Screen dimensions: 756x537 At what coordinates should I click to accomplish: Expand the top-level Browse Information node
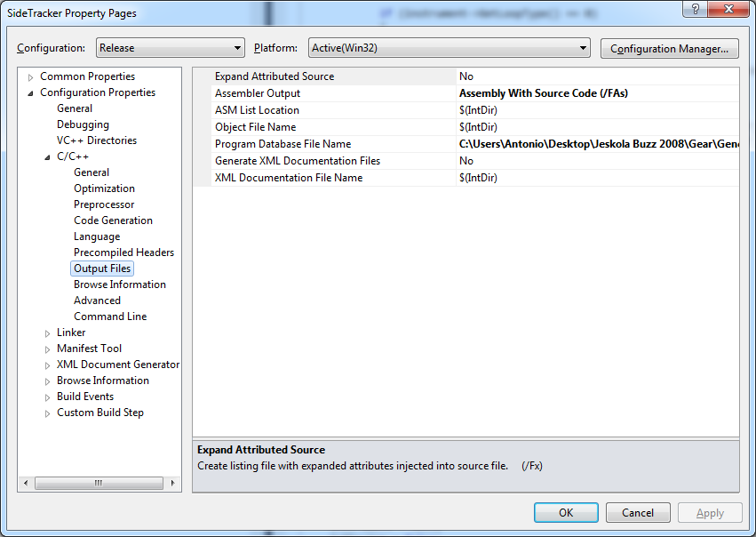pos(47,381)
